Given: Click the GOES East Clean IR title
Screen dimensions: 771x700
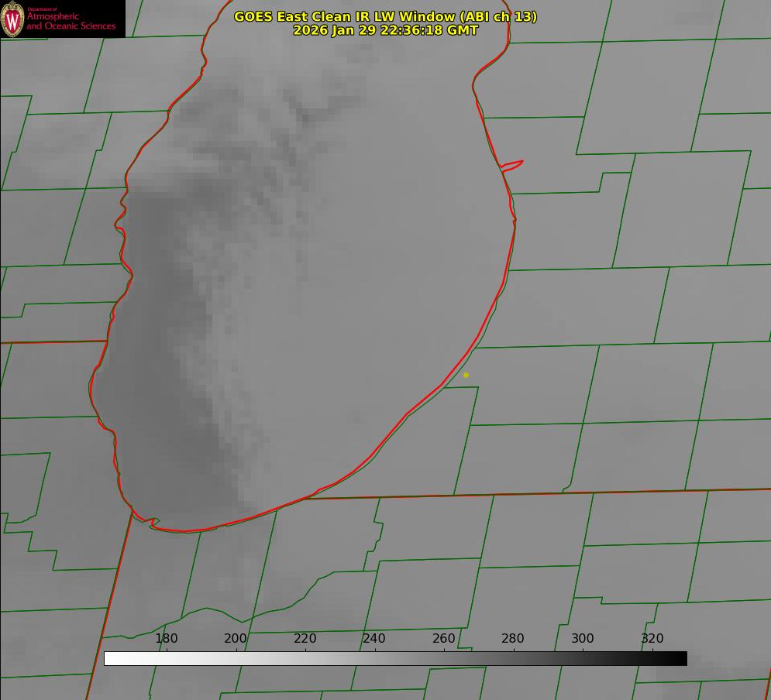Looking at the screenshot, I should click(385, 16).
